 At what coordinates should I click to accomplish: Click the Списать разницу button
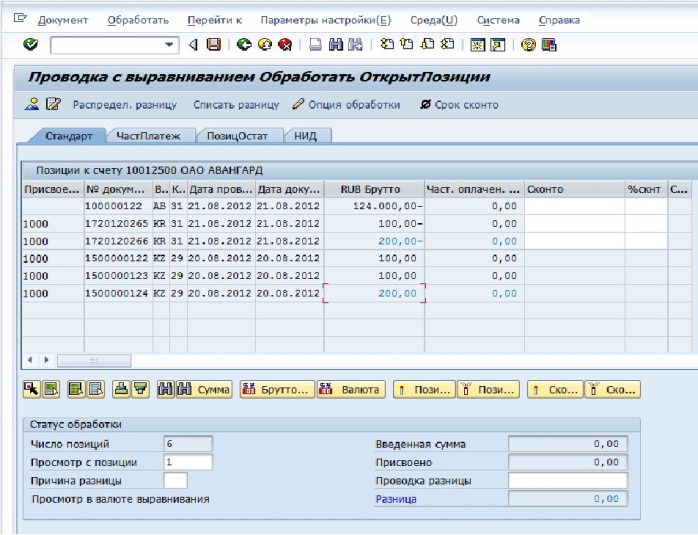tap(236, 105)
